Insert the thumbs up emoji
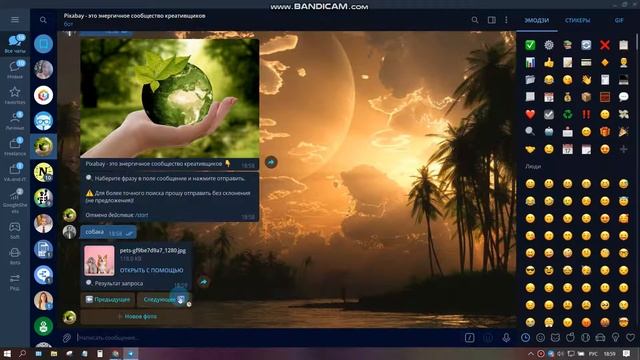 tap(549, 62)
